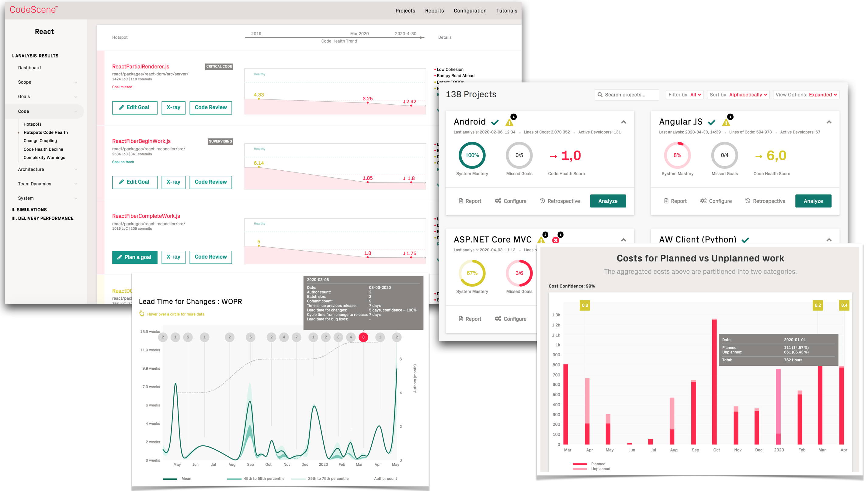868x491 pixels.
Task: Click the highlighted red release circle 3
Action: pyautogui.click(x=363, y=337)
